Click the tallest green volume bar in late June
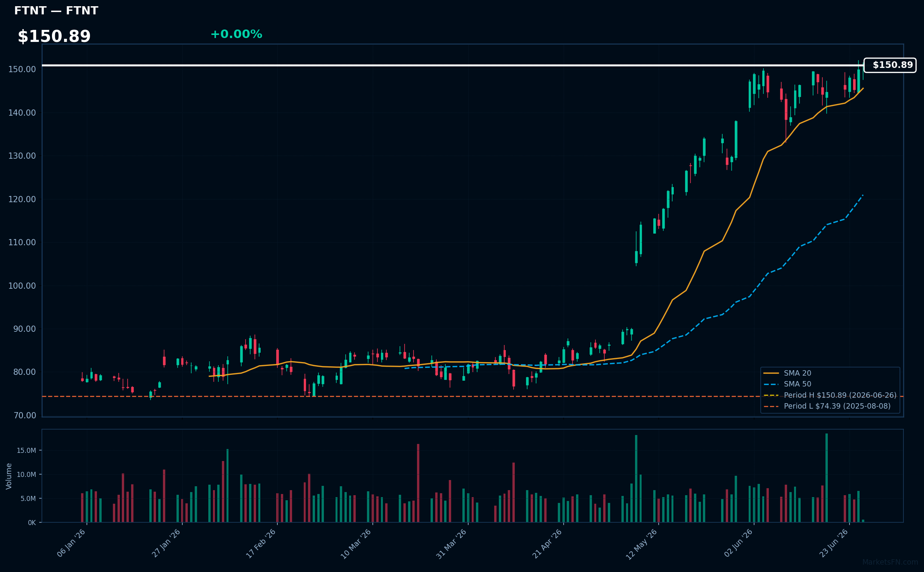The width and height of the screenshot is (924, 572). (x=827, y=478)
